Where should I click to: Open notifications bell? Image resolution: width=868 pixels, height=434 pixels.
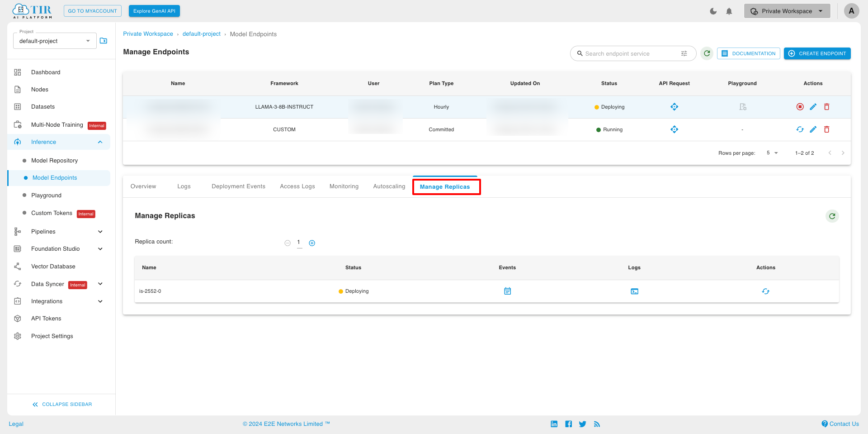pos(729,11)
